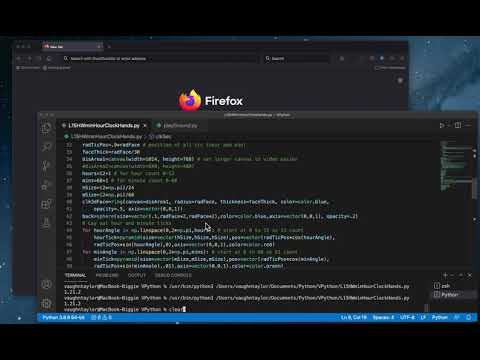This screenshot has width=480, height=360.
Task: Reload the page in Firefox
Action: 49,59
